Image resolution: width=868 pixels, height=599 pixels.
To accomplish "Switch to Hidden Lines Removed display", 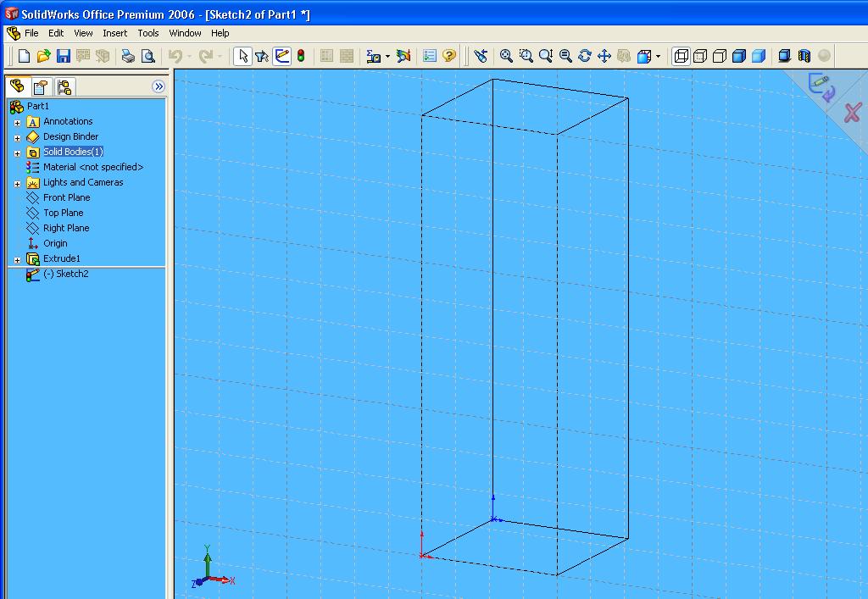I will coord(720,56).
